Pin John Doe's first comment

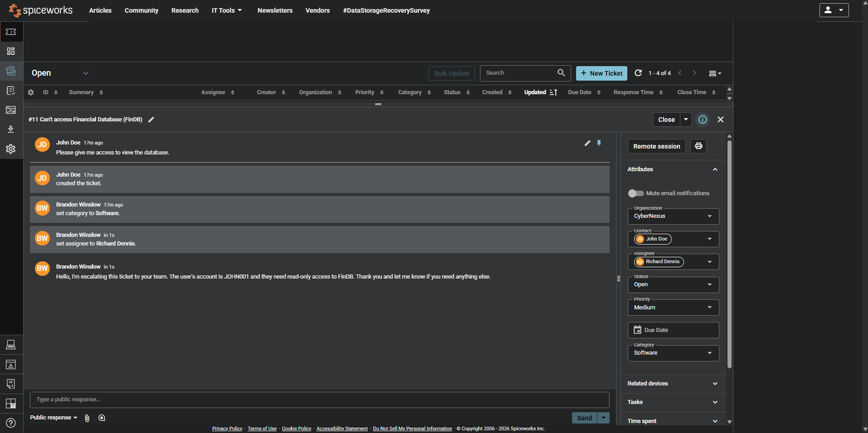(599, 143)
